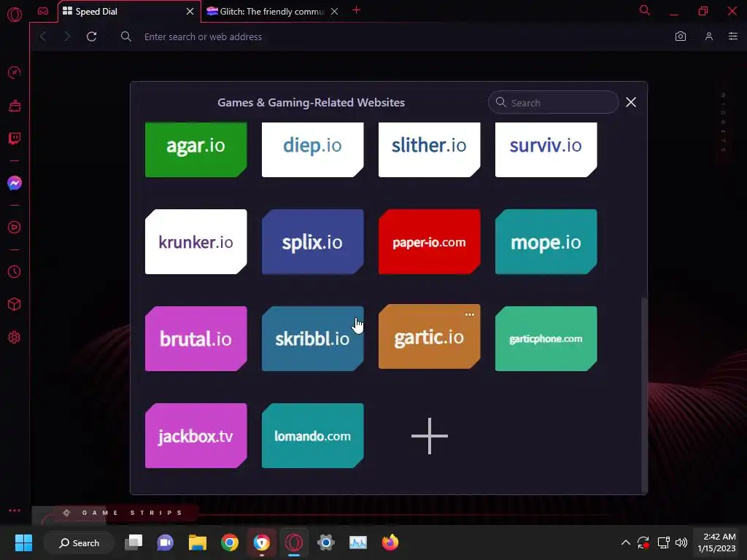Close the Games folder popup
This screenshot has width=747, height=560.
[x=631, y=102]
